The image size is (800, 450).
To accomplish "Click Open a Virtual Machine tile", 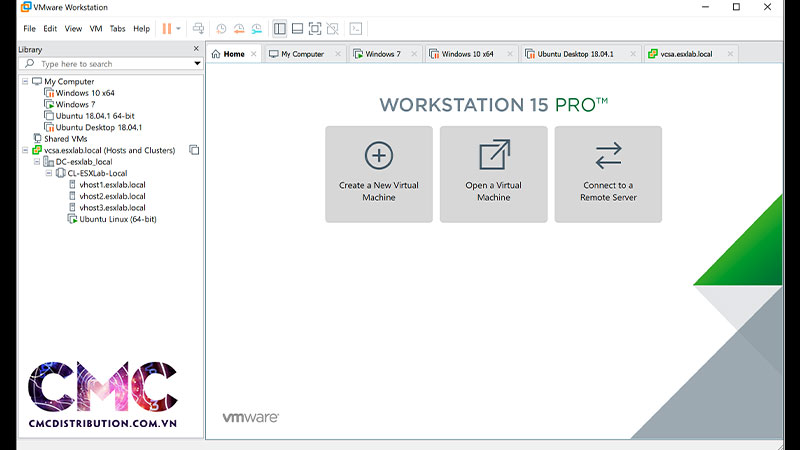I will tap(494, 174).
